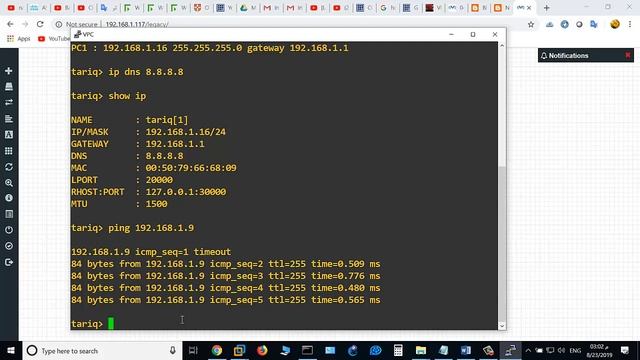This screenshot has width=640, height=360.
Task: Reload the page with the refresh button
Action: [40, 24]
